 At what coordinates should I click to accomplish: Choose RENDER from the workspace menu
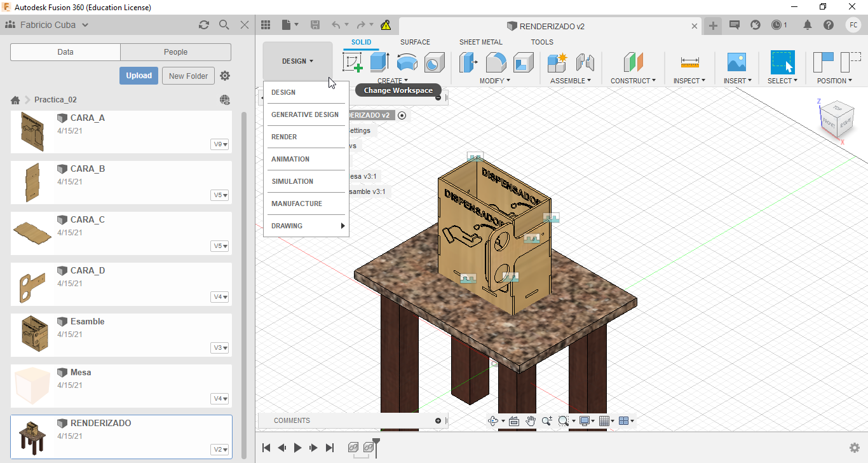pos(284,137)
